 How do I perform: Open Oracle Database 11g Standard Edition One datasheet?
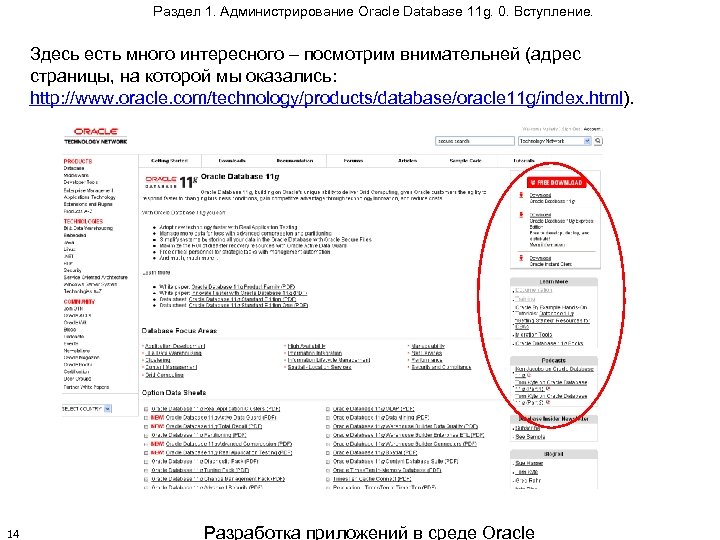coord(248,305)
